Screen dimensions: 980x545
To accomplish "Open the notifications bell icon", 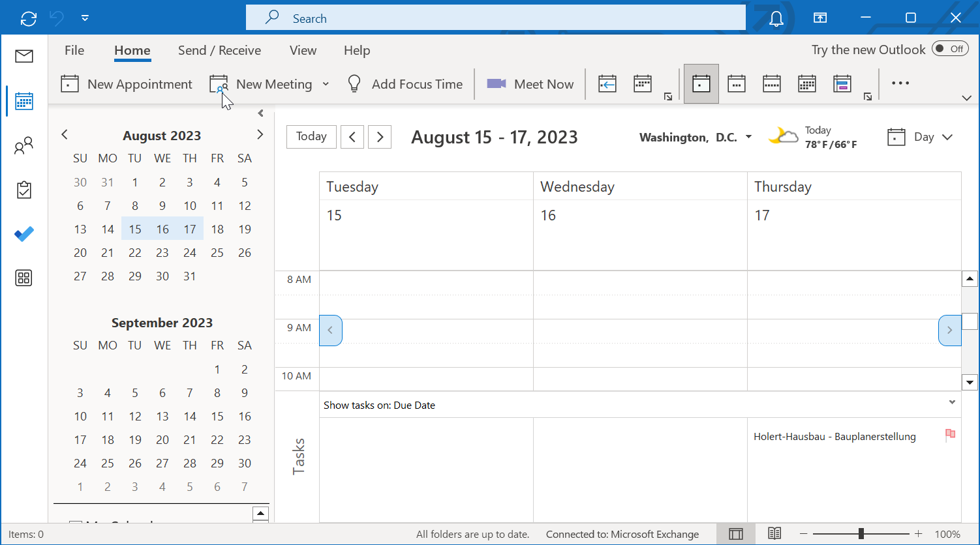I will tap(776, 18).
